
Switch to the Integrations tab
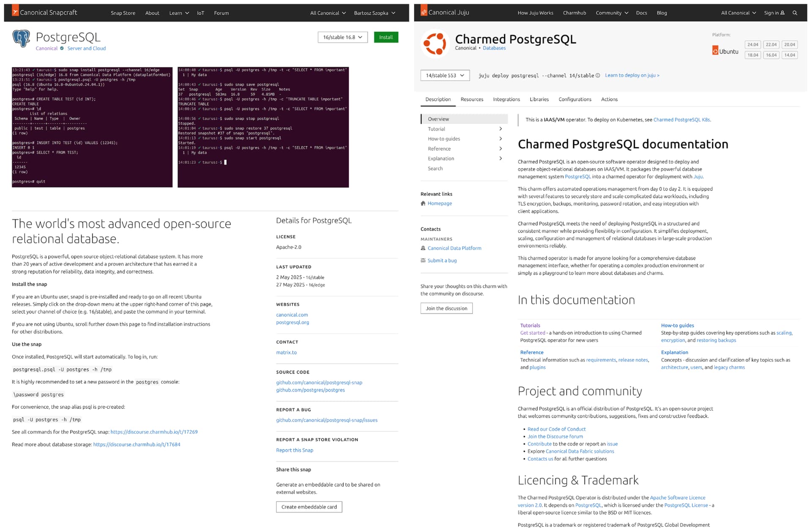506,99
